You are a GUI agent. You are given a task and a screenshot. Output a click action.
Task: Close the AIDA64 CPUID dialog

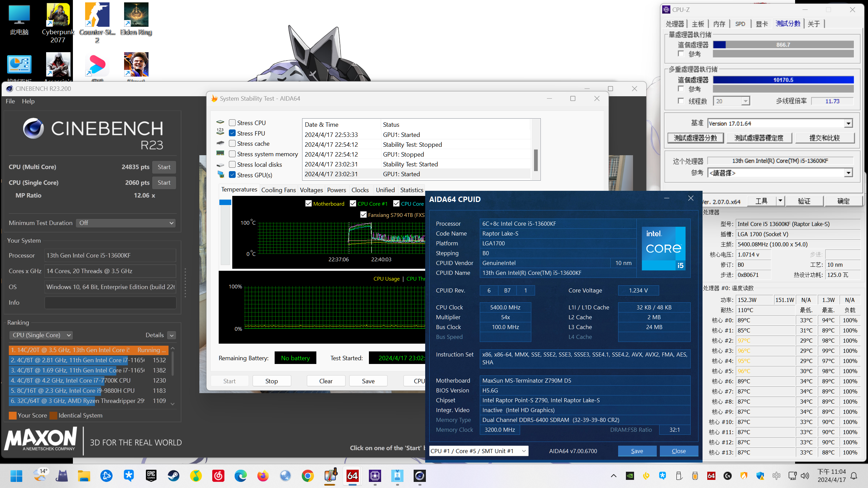pos(679,451)
